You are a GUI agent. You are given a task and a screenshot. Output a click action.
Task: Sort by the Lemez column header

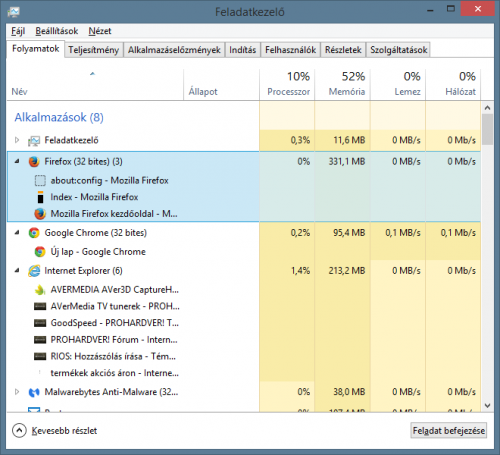click(x=398, y=85)
